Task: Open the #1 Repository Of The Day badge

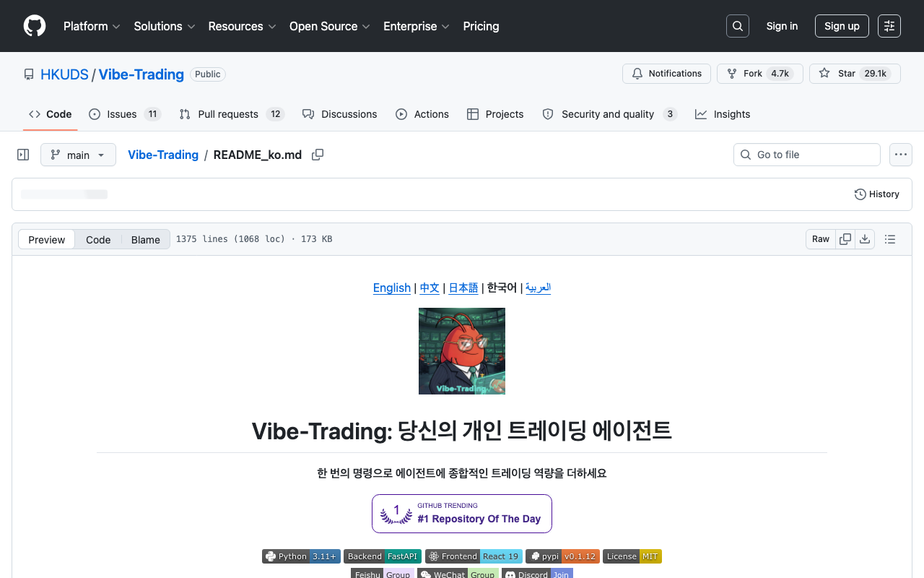Action: [462, 514]
